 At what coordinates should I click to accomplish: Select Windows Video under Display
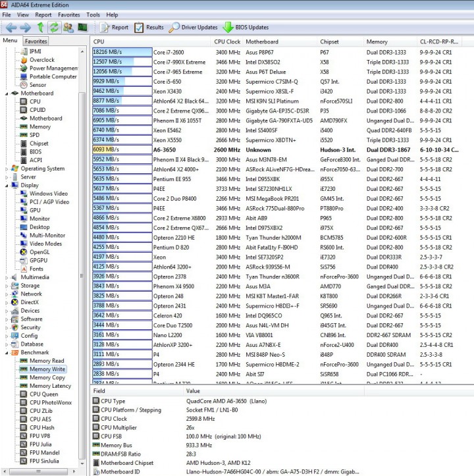49,194
